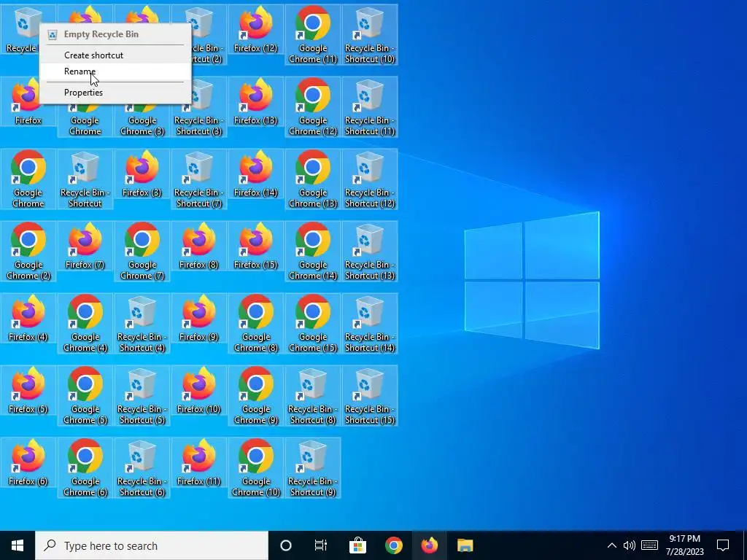
Task: Select Google Chrome (7) shortcut
Action: (x=142, y=252)
